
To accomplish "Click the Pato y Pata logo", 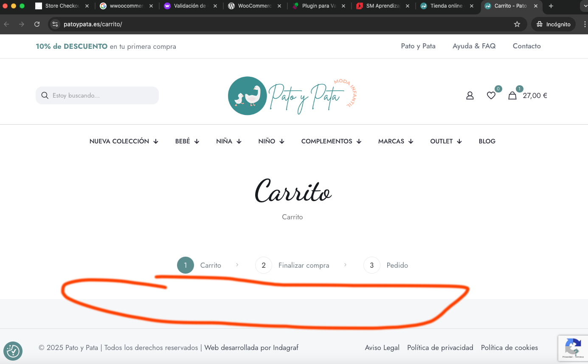I will 293,96.
